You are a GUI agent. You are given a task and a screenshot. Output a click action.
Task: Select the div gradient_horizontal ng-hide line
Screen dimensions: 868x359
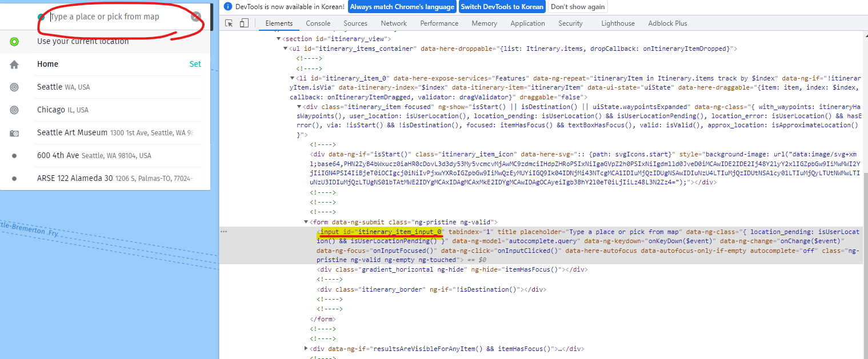452,269
